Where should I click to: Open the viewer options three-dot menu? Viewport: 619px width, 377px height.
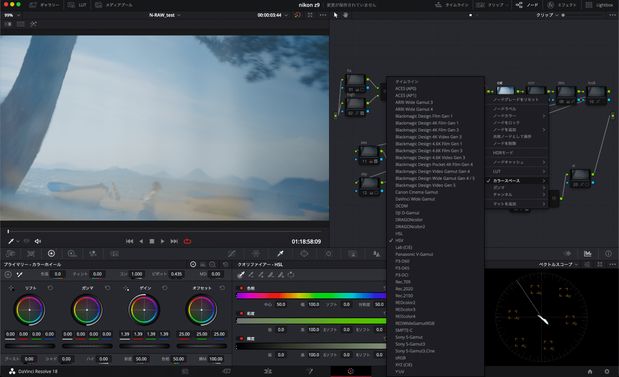(x=323, y=15)
